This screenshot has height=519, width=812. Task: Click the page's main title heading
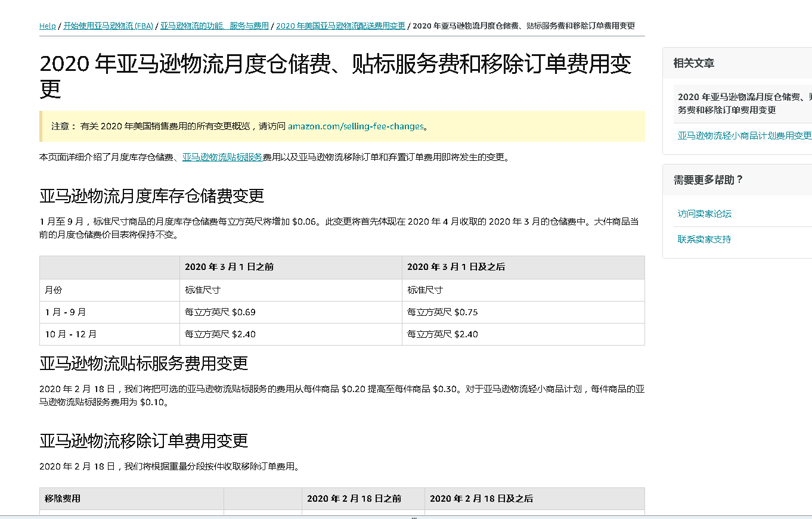coord(336,76)
